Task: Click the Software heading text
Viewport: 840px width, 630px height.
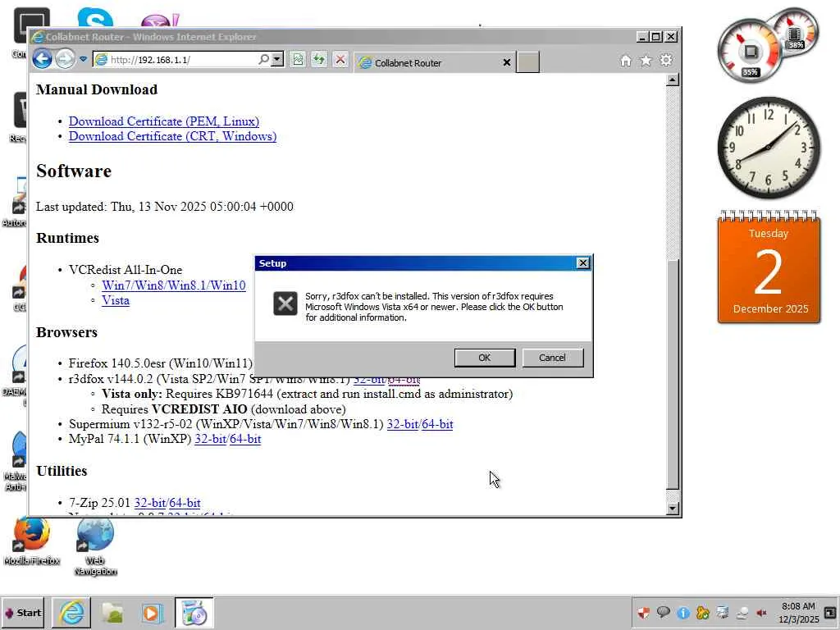Action: (x=74, y=171)
